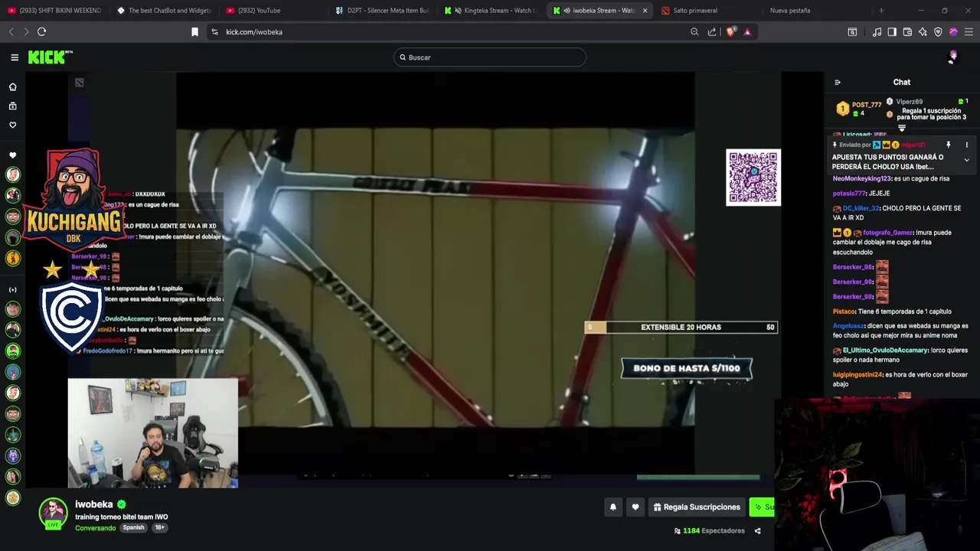Open Following heart outline icon in sidebar
Viewport: 980px width, 551px height.
(x=12, y=125)
